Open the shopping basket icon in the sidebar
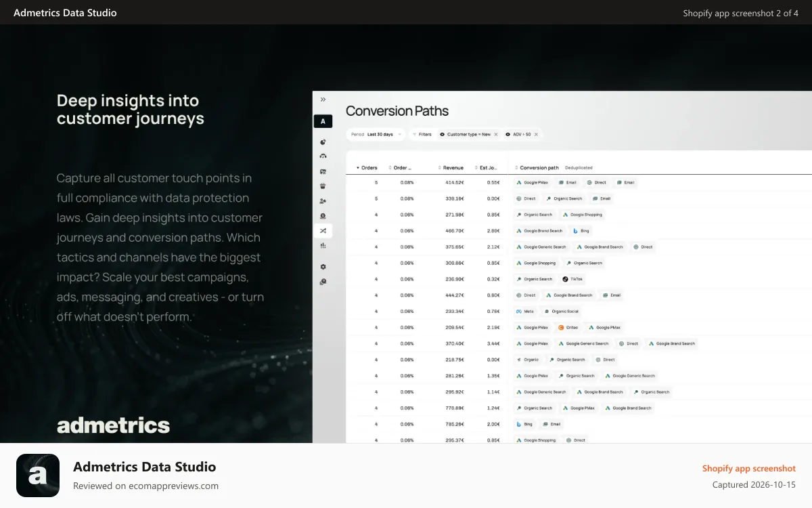 (x=323, y=186)
